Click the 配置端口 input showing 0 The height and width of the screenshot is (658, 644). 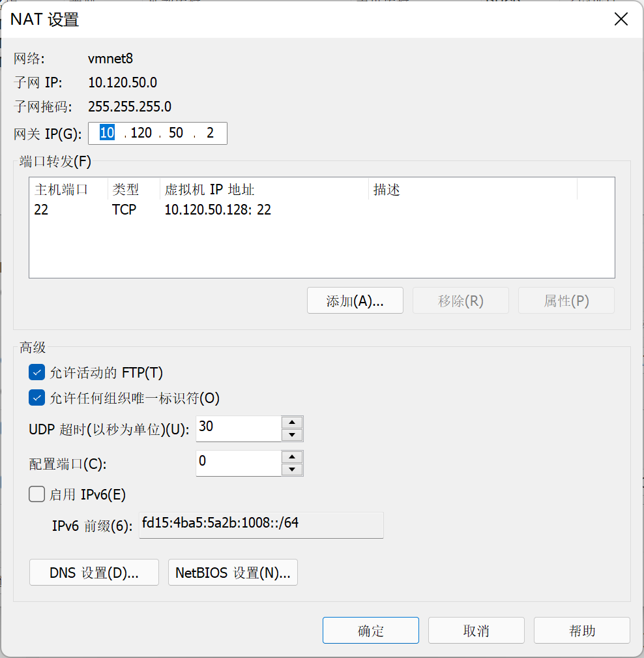tap(239, 463)
